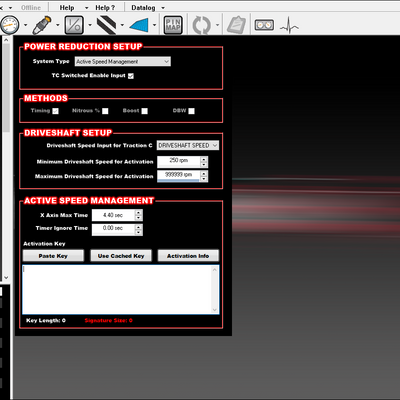Expand dropdown arrow beside I/O icon
Screen dimensions: 400x400
90,25
